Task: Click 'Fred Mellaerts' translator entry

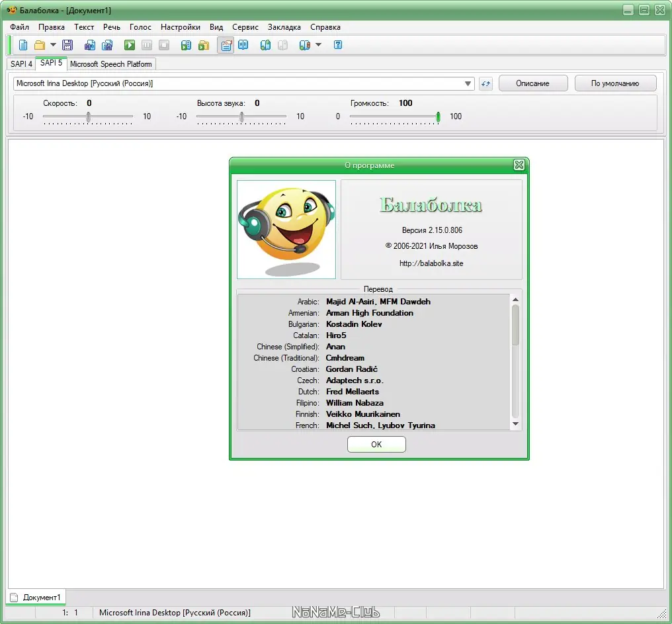Action: coord(353,392)
